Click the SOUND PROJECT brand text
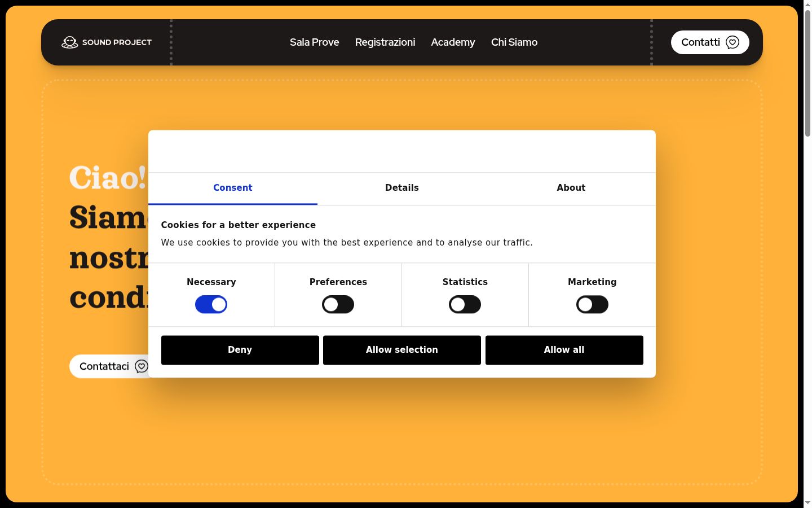Viewport: 812px width, 508px height. 117,42
